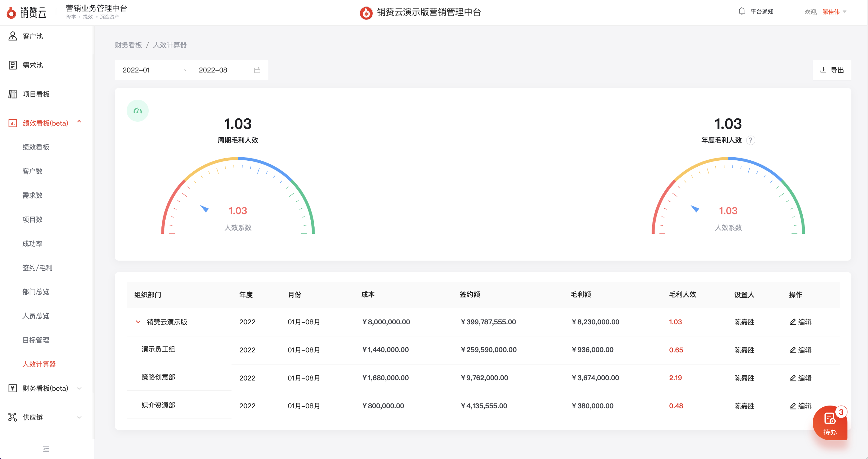The width and height of the screenshot is (868, 459).
Task: Click 平台通知 link in header
Action: 762,11
